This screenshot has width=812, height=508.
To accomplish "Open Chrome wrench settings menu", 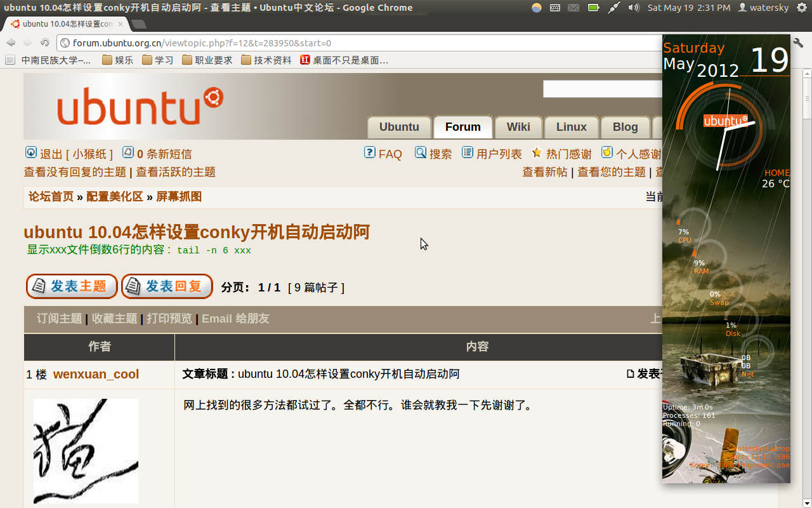I will coord(798,43).
